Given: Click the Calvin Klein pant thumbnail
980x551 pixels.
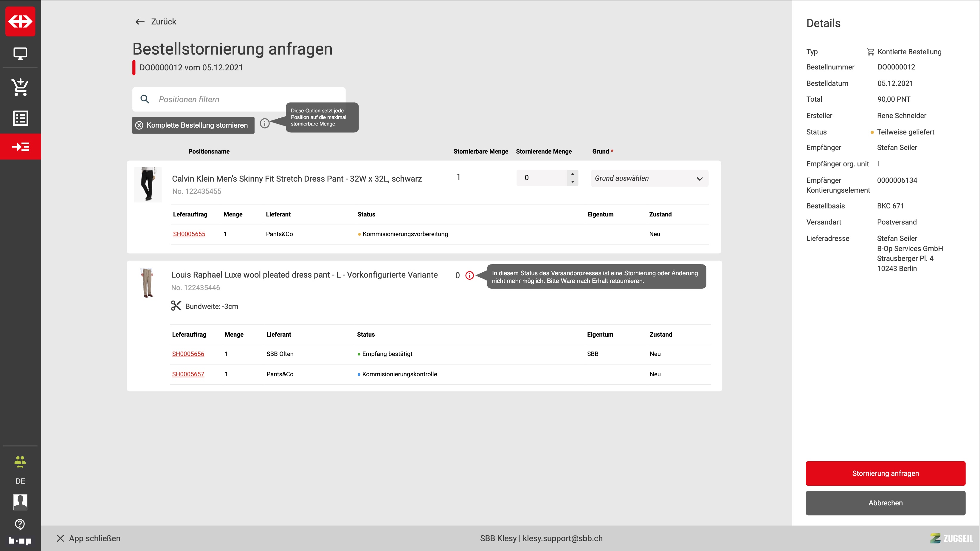Looking at the screenshot, I should coord(148,184).
